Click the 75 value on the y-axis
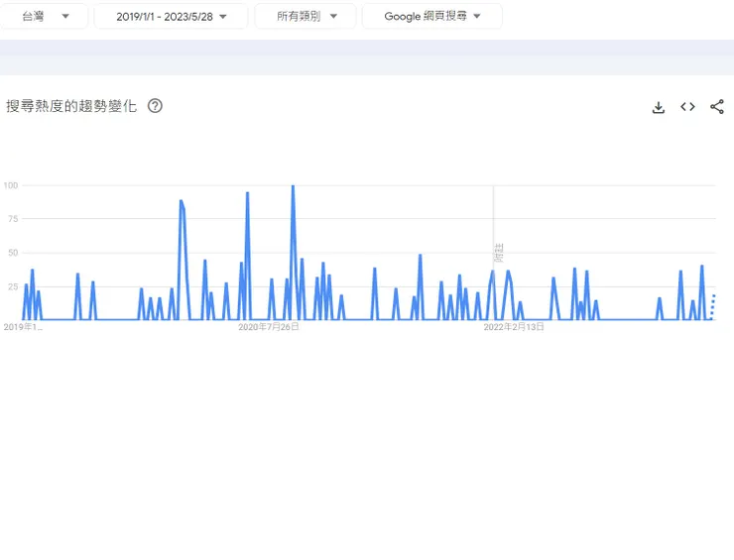Viewport: 734px width, 560px height. point(13,219)
